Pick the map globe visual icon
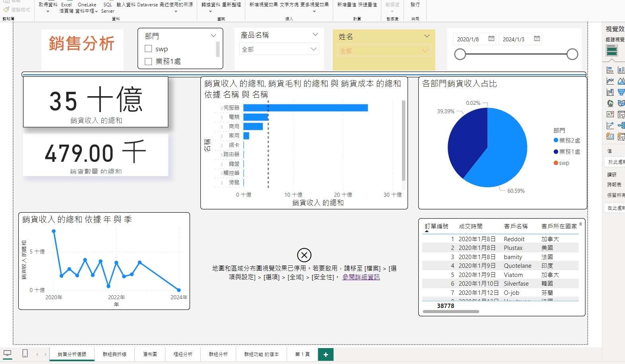The height and width of the screenshot is (364, 625). pyautogui.click(x=610, y=103)
